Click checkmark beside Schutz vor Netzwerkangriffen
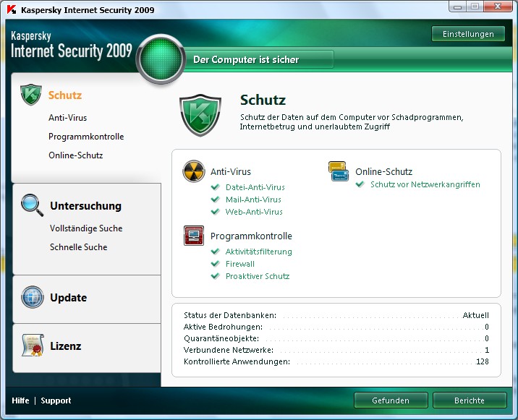This screenshot has height=420, width=518. (x=360, y=184)
